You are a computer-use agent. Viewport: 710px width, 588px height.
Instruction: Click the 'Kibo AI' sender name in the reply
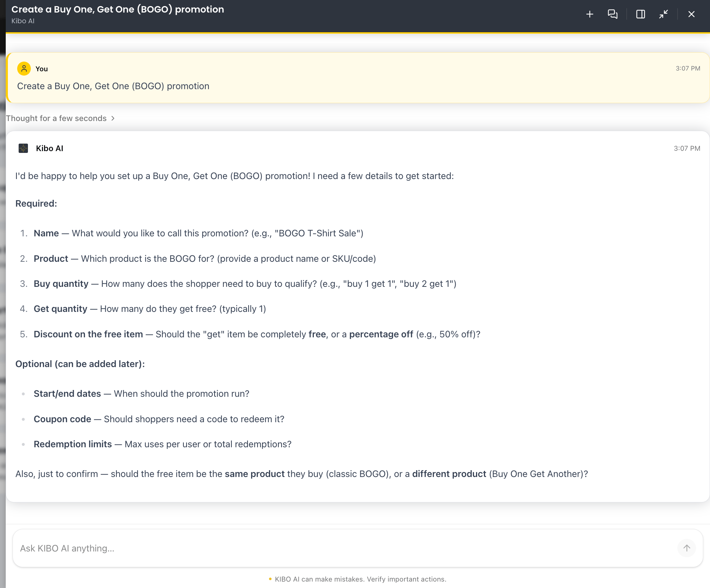tap(49, 148)
